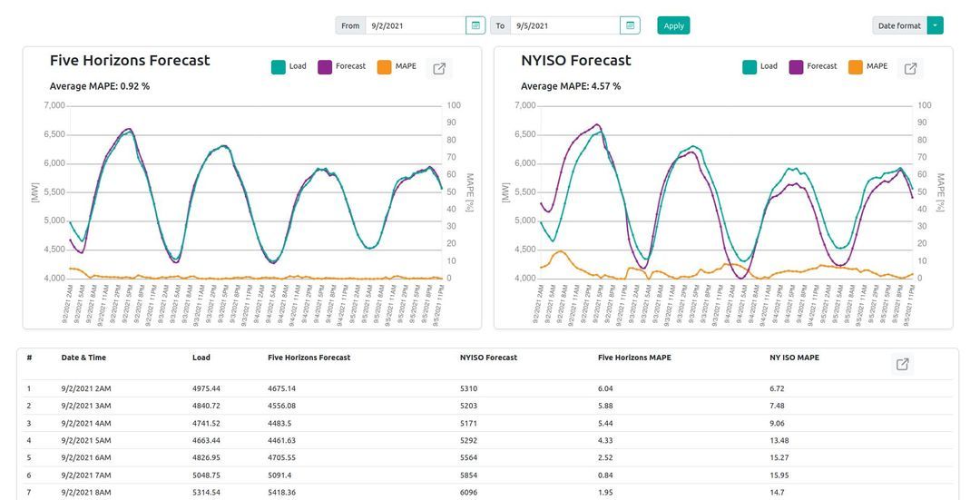
Task: Export the data table via the pop-out icon
Action: coord(903,365)
